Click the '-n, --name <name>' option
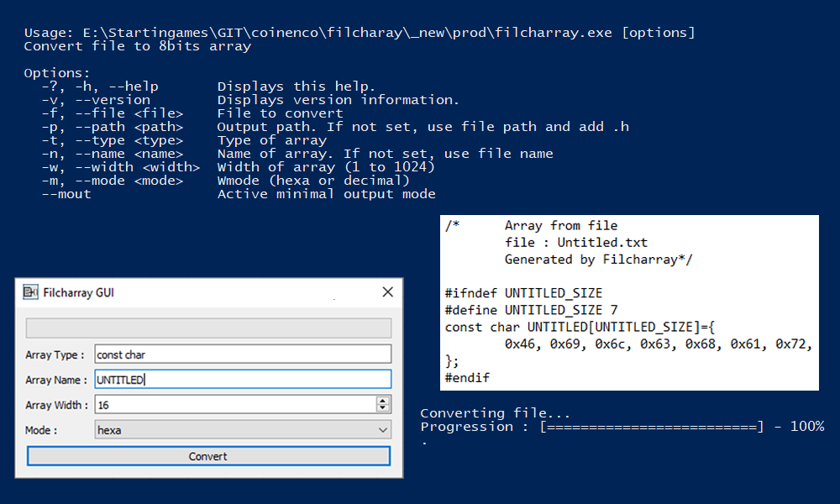The image size is (840, 504). tap(113, 154)
